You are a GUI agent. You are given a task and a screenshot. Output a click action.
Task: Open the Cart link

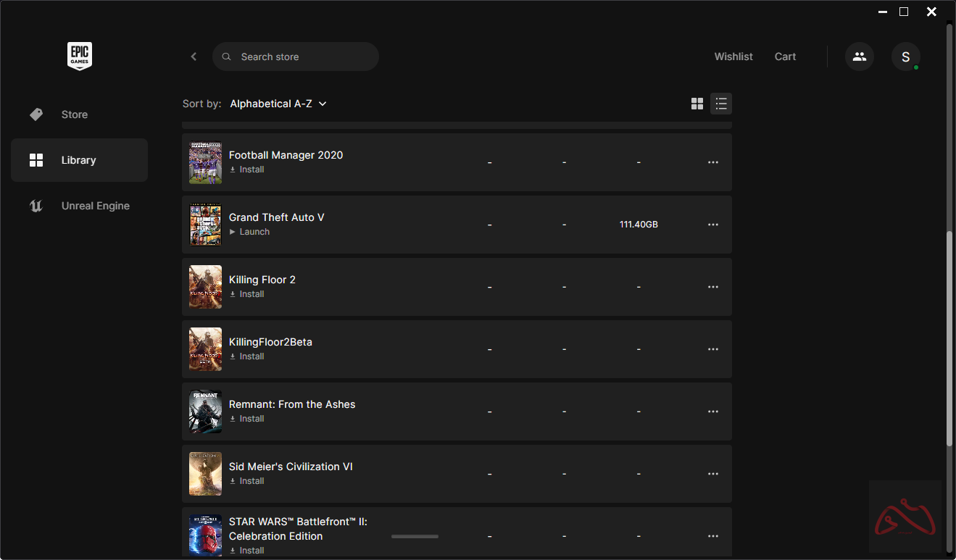click(785, 57)
